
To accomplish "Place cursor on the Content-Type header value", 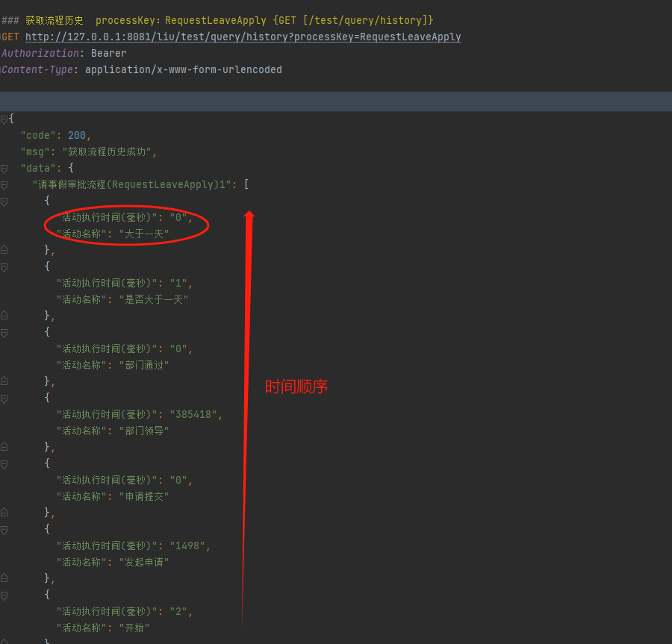I will [x=183, y=69].
